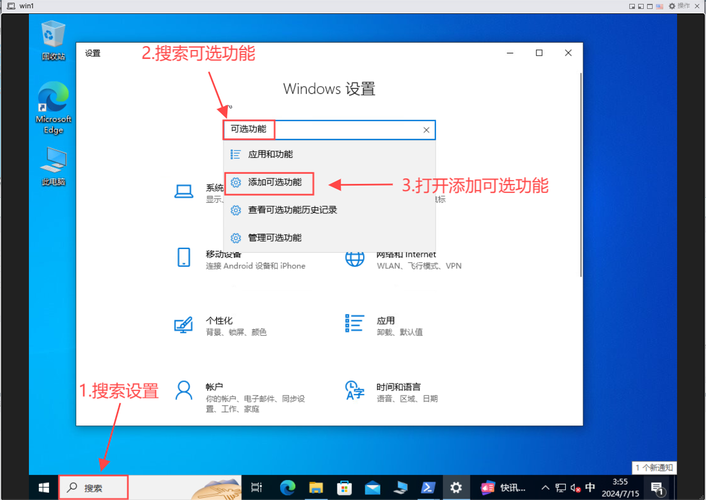Open the clock showing 3:55

620,488
